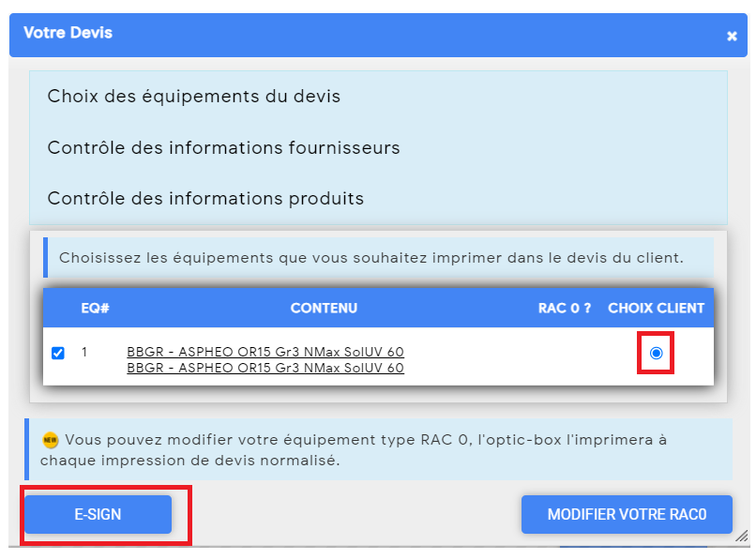Select the Choix Client radio button
756x560 pixels.
(x=656, y=353)
